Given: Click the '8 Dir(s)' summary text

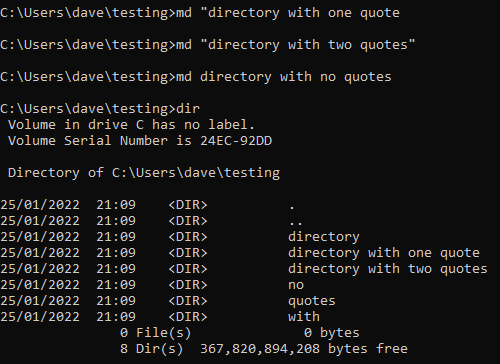Looking at the screenshot, I should point(151,349).
